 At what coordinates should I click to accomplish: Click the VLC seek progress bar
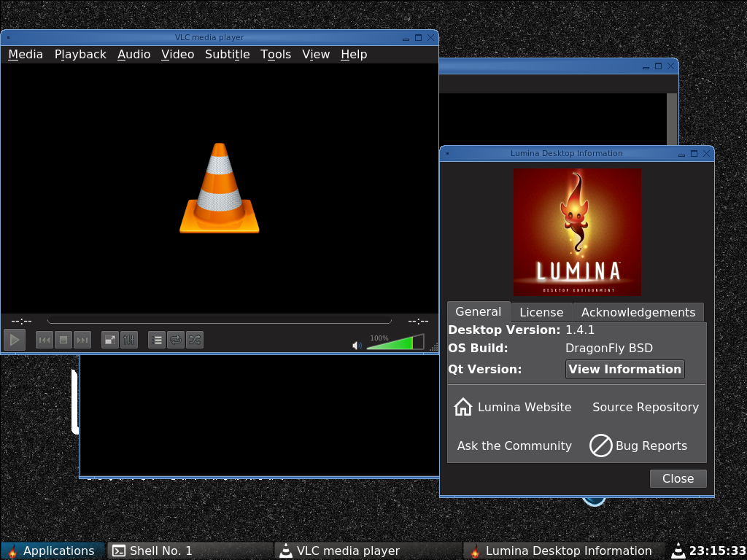coord(220,321)
